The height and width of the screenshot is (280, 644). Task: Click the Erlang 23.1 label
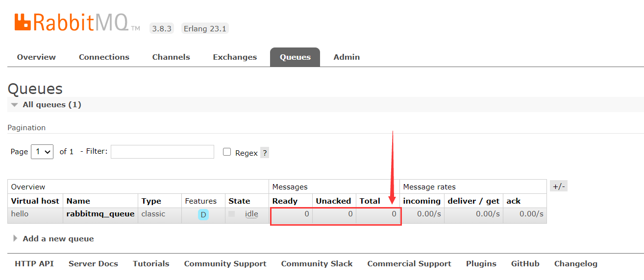(x=205, y=28)
